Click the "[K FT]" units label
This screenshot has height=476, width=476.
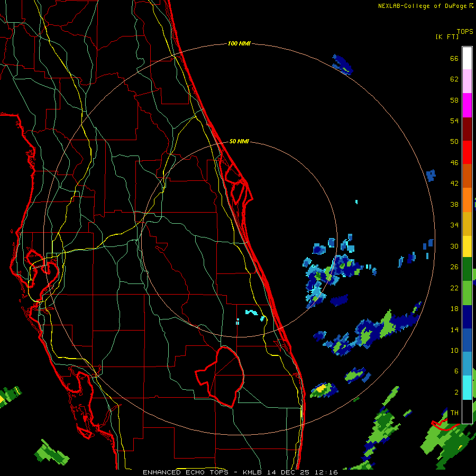(x=447, y=36)
